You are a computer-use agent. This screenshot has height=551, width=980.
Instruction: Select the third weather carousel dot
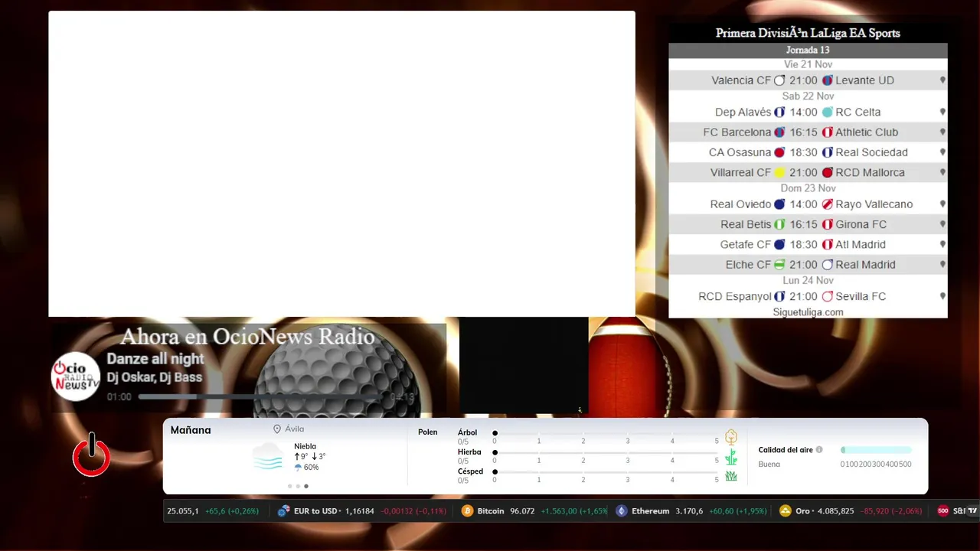(306, 486)
